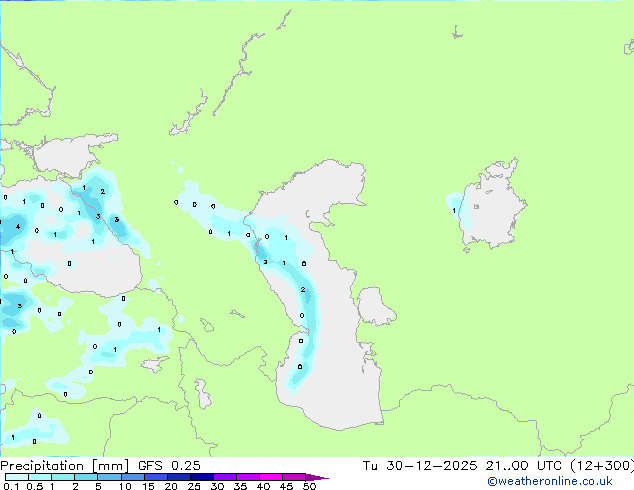The image size is (634, 490).
Task: Click the value '2' over the Caspian Sea
Action: point(303,289)
